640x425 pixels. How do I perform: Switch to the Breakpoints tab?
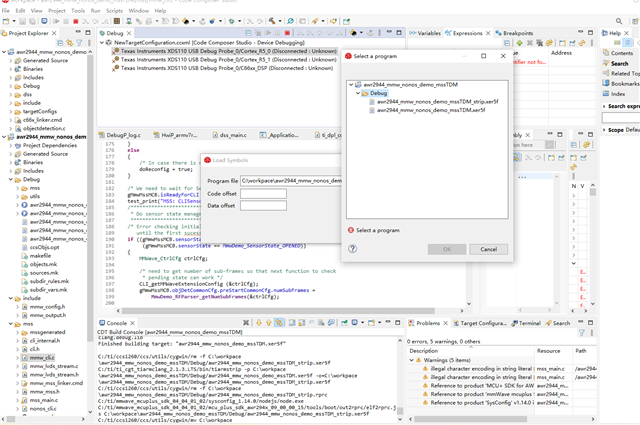(514, 33)
